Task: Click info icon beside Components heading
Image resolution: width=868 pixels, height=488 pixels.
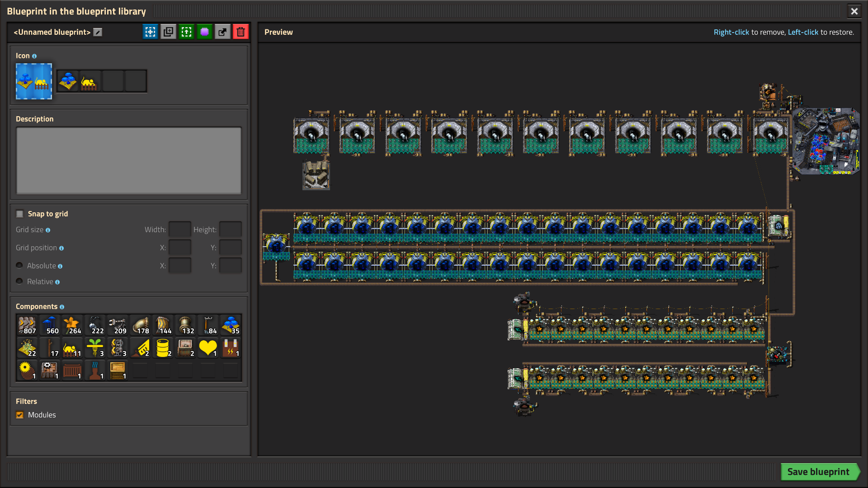Action: 62,307
